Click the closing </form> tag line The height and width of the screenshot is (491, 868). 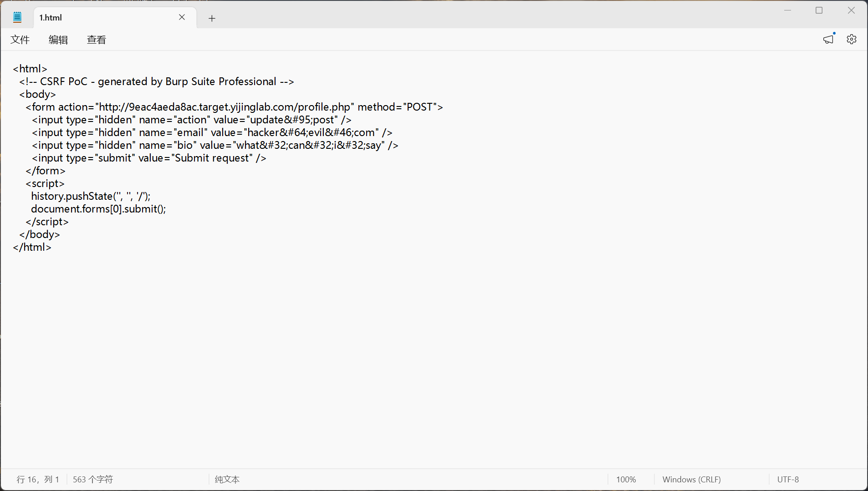coord(46,171)
